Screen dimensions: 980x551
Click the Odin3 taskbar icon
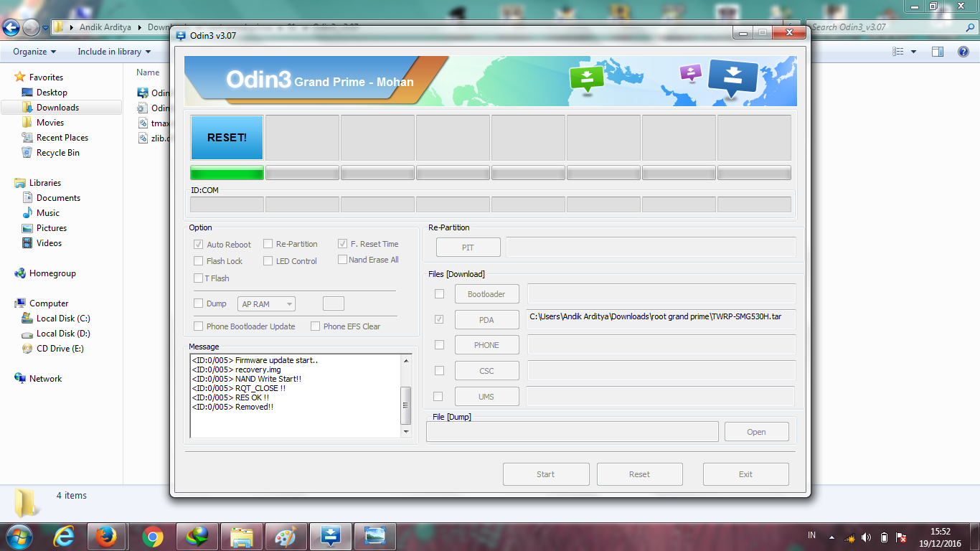[x=331, y=536]
